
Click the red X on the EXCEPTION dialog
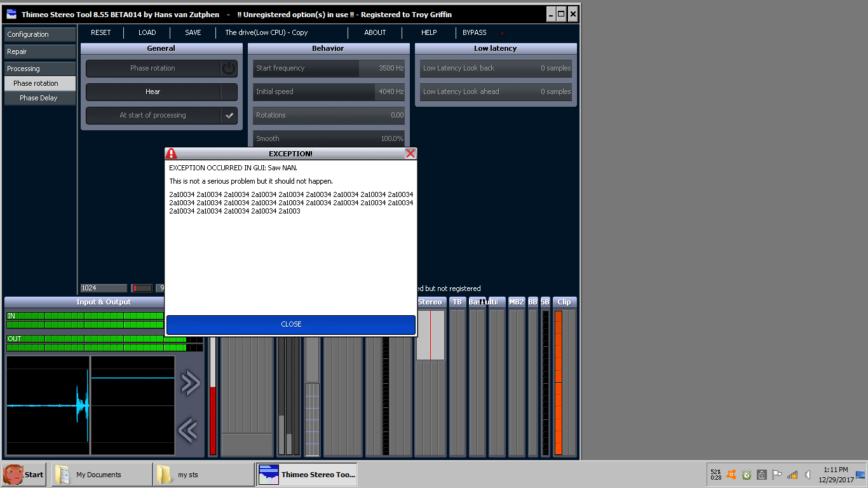(410, 154)
